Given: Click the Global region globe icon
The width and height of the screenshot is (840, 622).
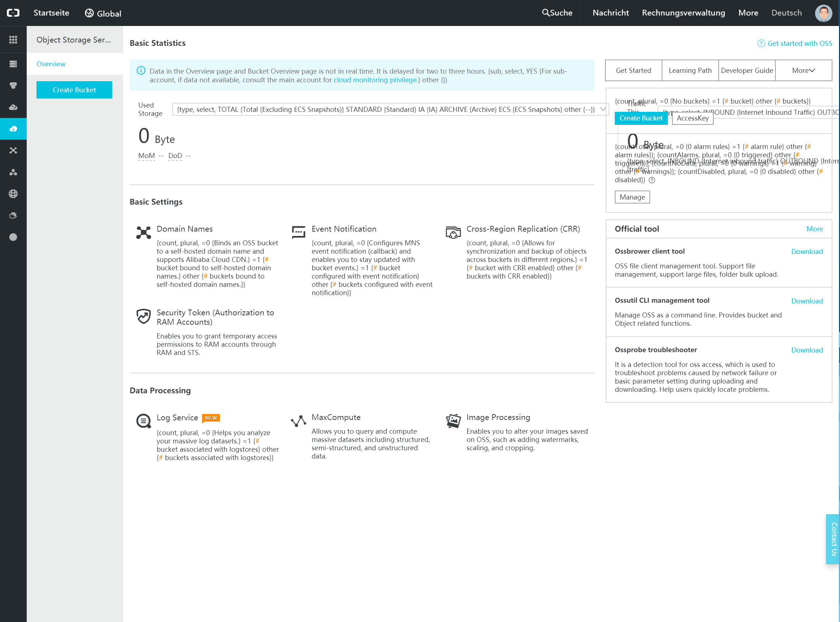Looking at the screenshot, I should (x=89, y=13).
